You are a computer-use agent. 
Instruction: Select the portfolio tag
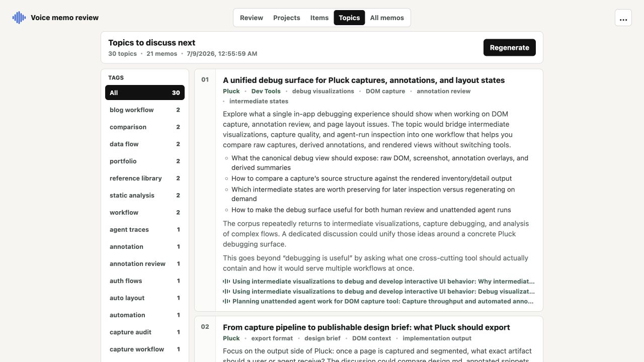tap(145, 161)
